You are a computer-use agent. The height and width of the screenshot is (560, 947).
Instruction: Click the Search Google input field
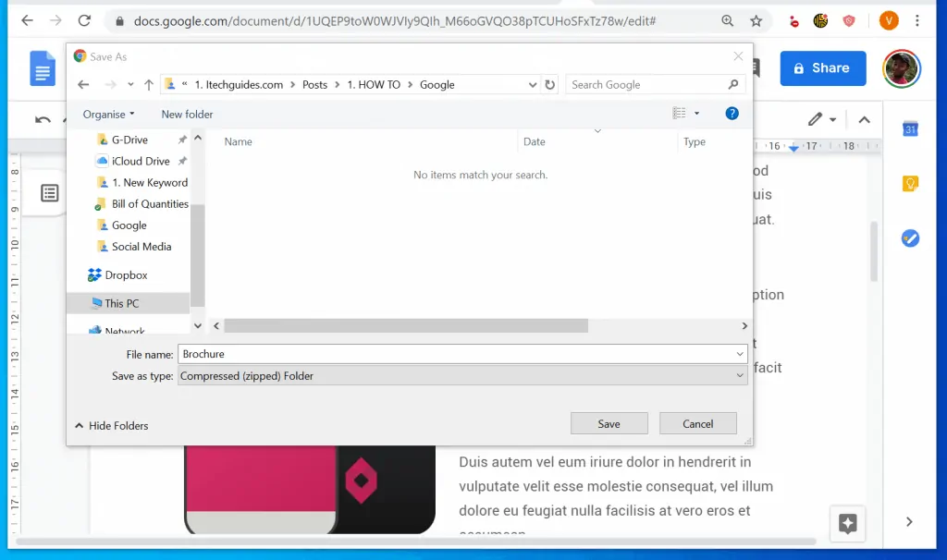pyautogui.click(x=647, y=85)
